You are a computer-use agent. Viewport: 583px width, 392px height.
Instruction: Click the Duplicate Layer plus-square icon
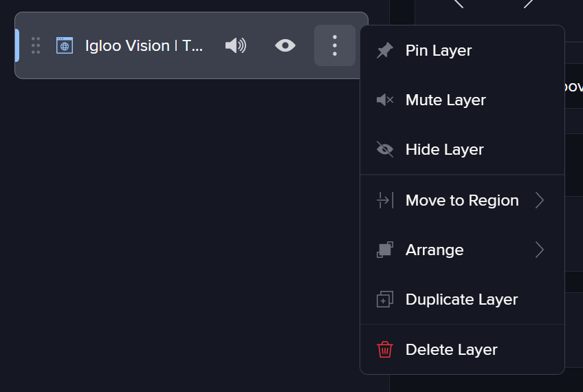point(385,300)
